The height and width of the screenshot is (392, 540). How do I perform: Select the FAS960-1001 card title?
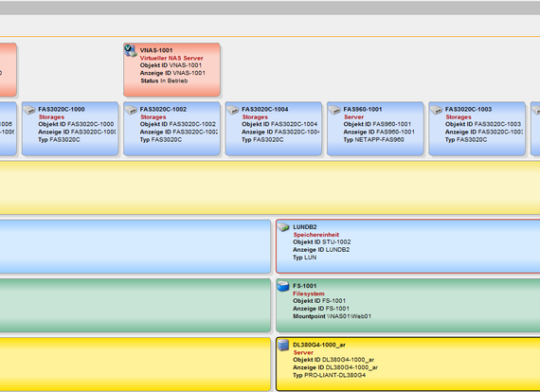click(x=363, y=109)
